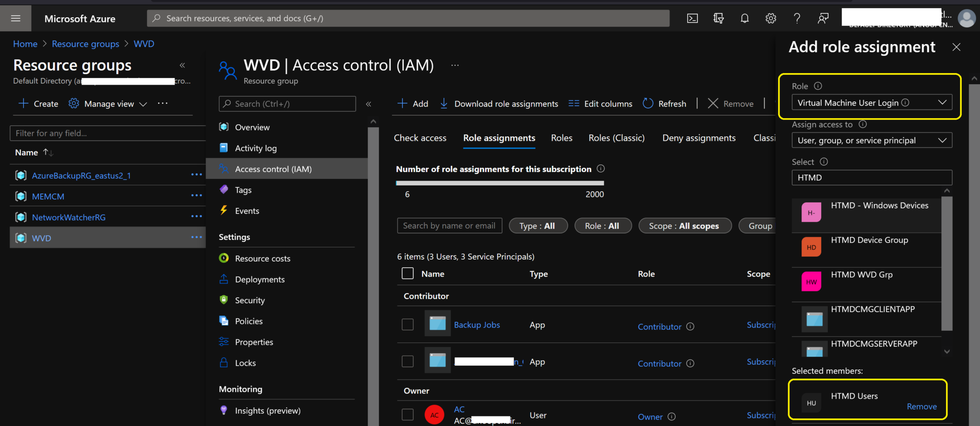Expand the Manage view dropdown
This screenshot has width=980, height=426.
pos(108,104)
